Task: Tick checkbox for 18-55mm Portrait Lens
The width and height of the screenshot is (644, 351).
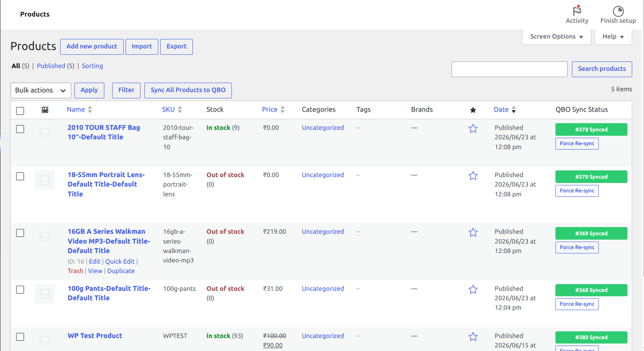Action: [20, 176]
